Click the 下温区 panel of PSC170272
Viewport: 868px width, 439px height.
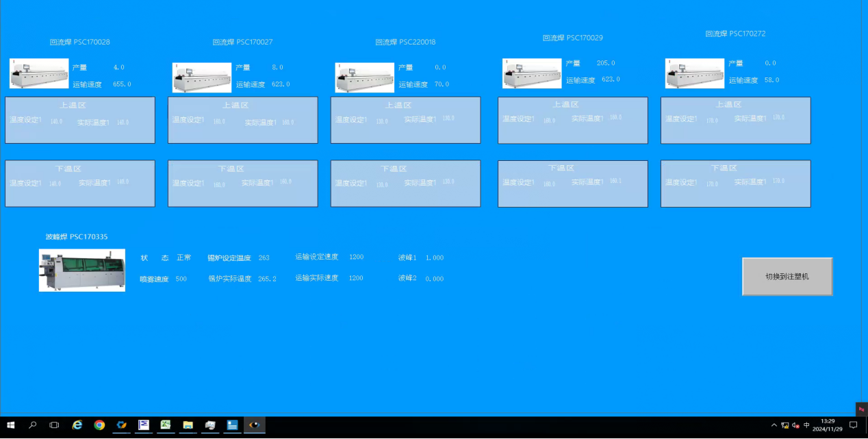click(x=735, y=184)
